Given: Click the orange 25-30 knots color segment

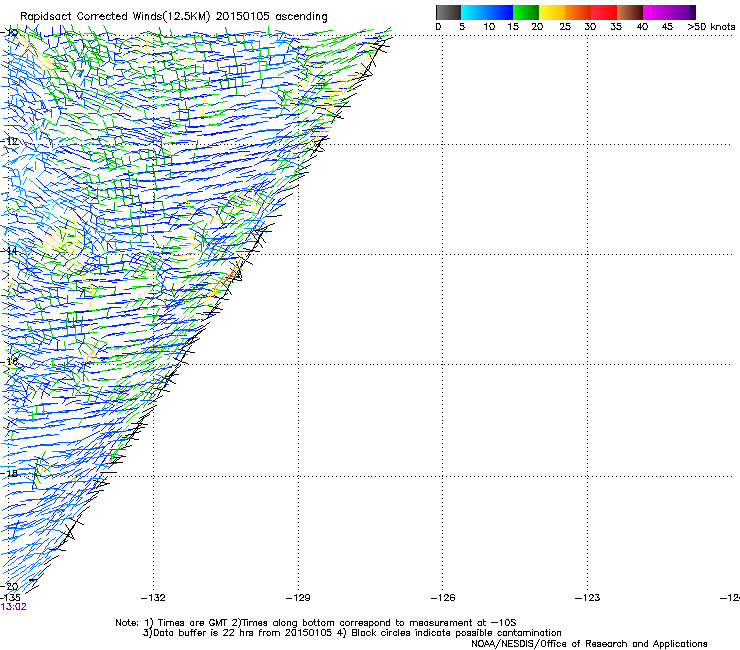Looking at the screenshot, I should tap(578, 12).
